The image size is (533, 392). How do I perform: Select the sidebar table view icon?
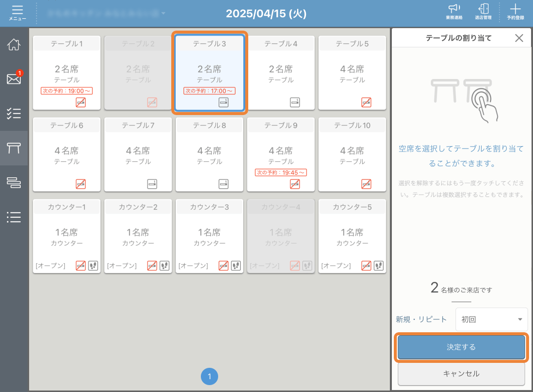[14, 148]
